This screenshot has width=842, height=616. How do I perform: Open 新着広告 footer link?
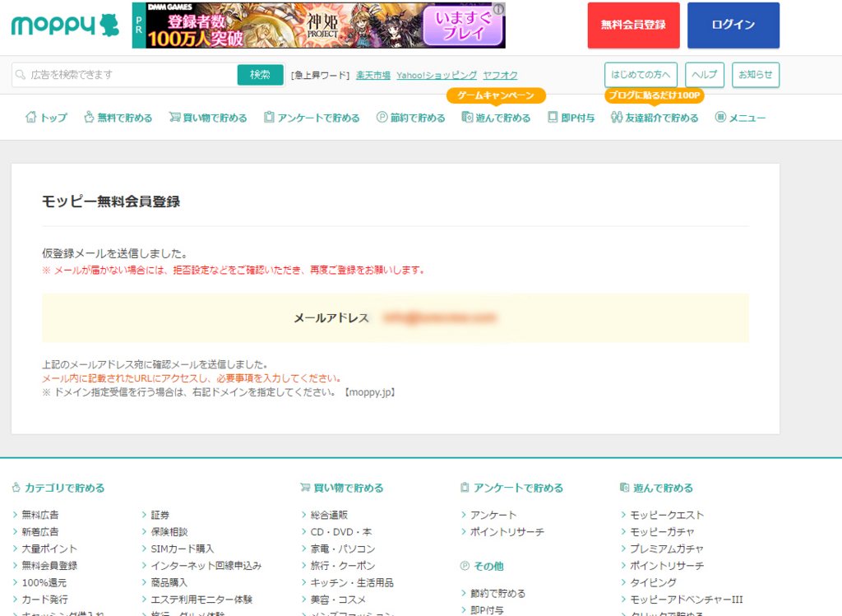pyautogui.click(x=40, y=531)
